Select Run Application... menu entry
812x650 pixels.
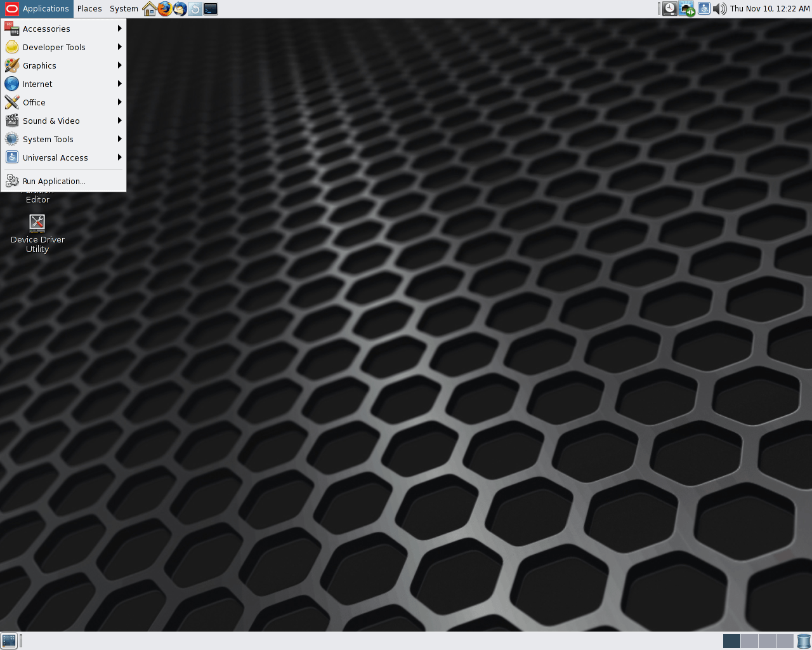54,181
